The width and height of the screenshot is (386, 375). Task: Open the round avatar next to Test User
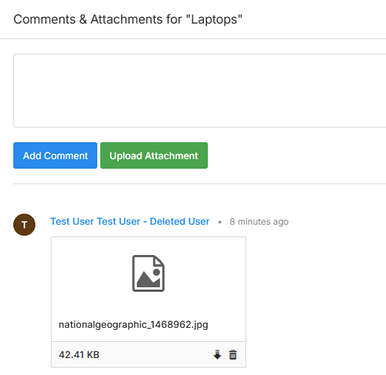point(24,225)
